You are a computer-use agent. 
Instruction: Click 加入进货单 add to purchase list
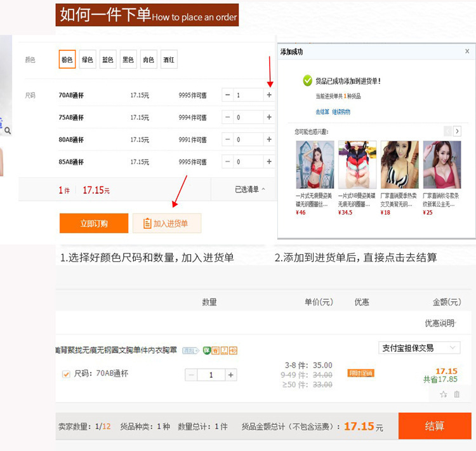[167, 224]
